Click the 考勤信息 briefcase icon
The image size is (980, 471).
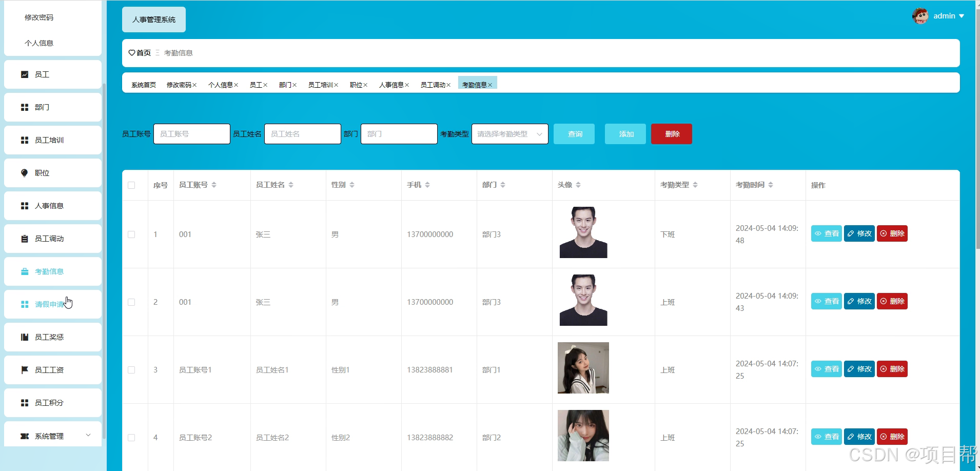coord(24,271)
